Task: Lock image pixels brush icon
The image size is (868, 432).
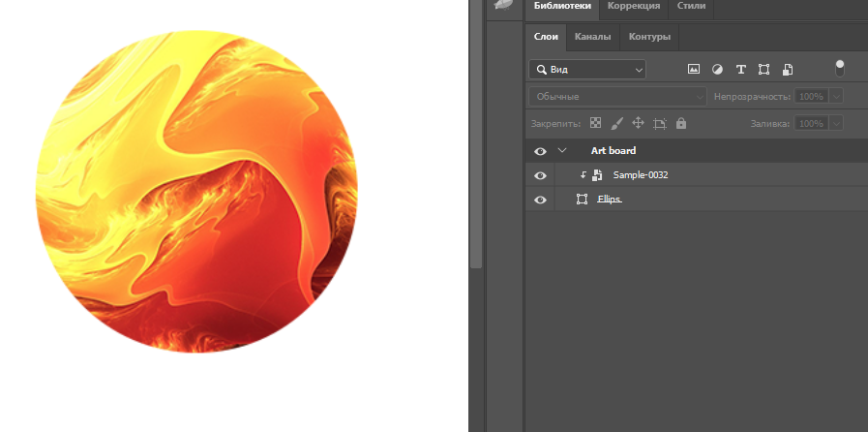Action: [616, 123]
